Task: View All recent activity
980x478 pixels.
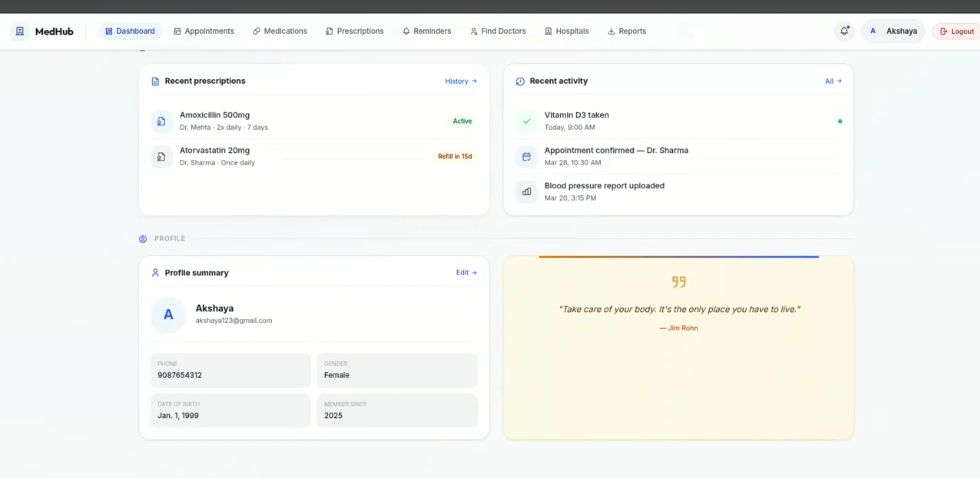Action: coord(833,81)
